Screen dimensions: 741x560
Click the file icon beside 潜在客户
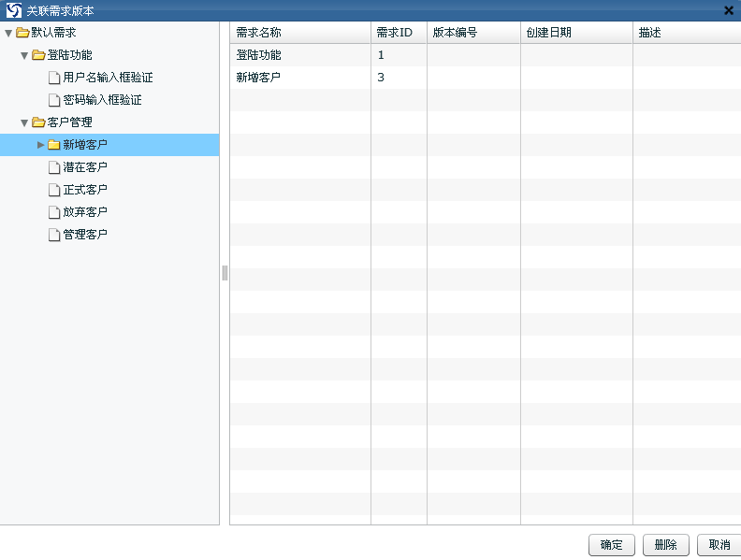tap(54, 167)
